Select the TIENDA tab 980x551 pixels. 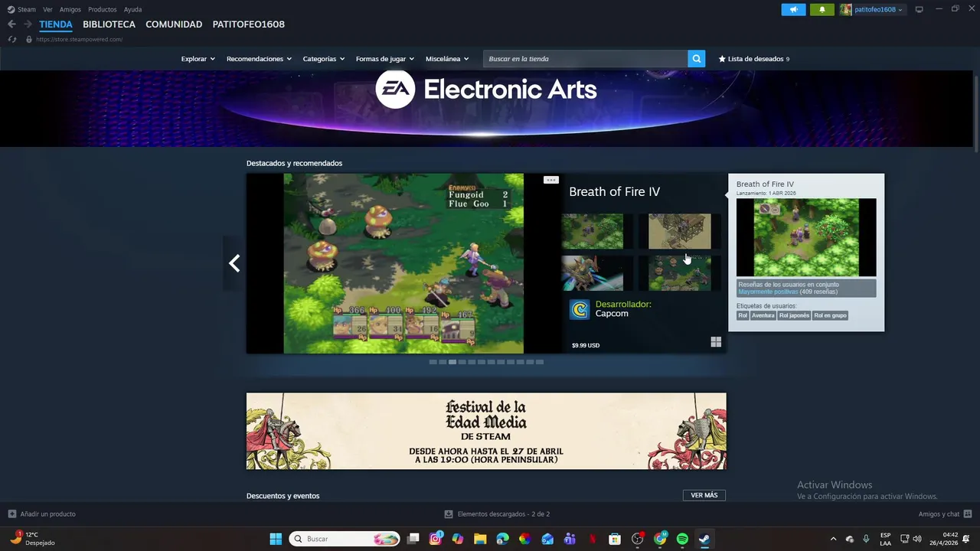click(56, 24)
